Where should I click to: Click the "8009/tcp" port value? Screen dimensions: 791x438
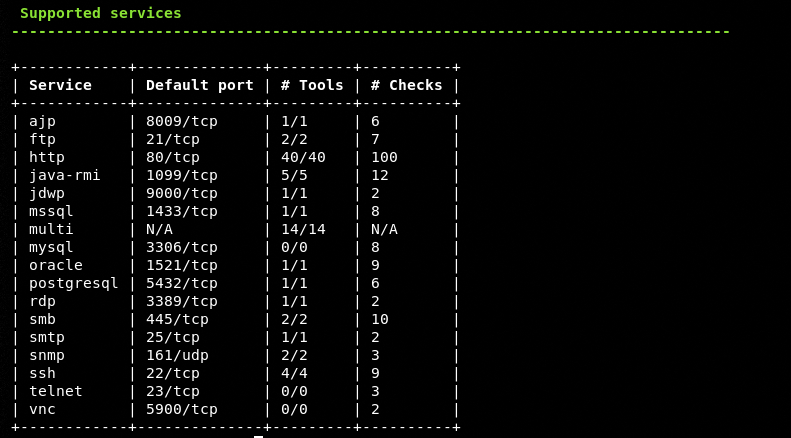(182, 121)
